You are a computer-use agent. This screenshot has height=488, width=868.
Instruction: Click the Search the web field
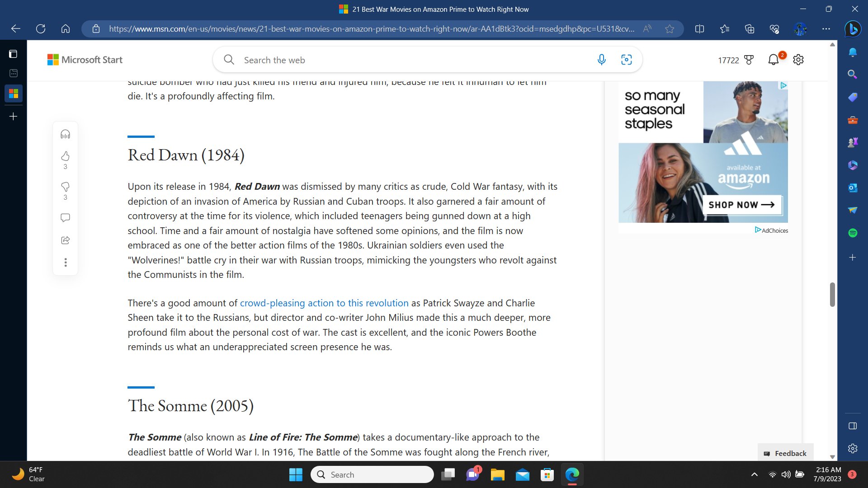(x=407, y=60)
